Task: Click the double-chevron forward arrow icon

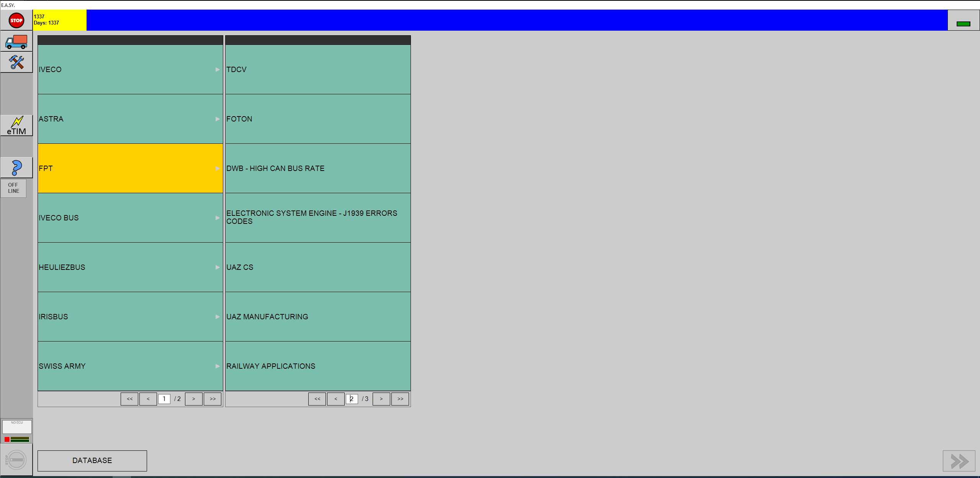Action: (959, 461)
